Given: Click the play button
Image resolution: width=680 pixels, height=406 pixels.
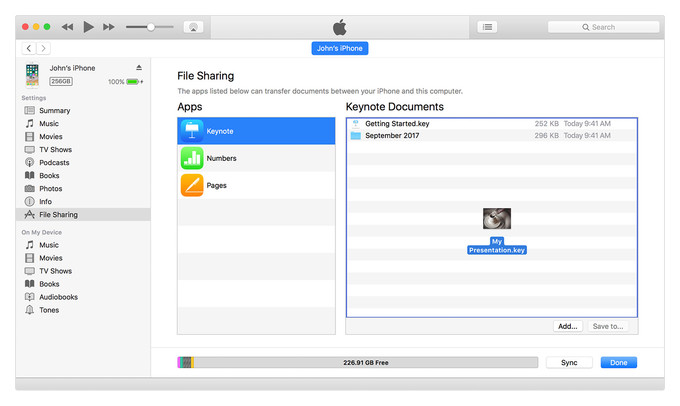Looking at the screenshot, I should (88, 27).
